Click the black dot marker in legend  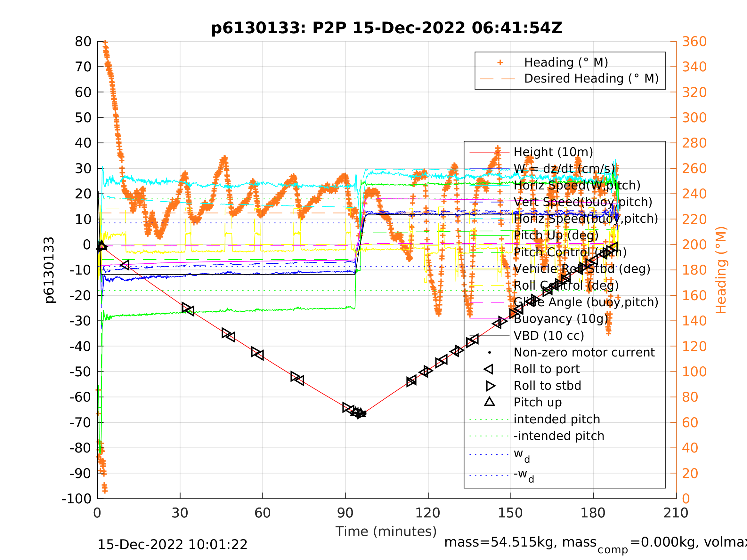(490, 352)
